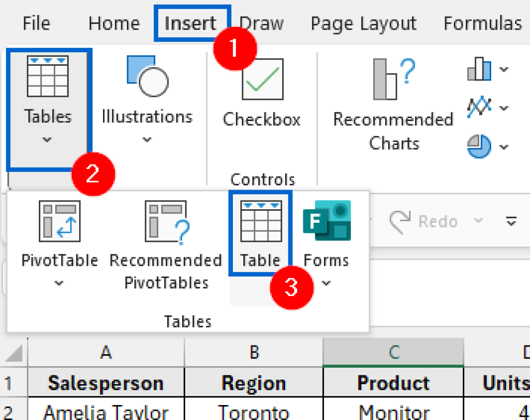530x420 pixels.
Task: Expand the Forms dropdown arrow
Action: pos(326,283)
